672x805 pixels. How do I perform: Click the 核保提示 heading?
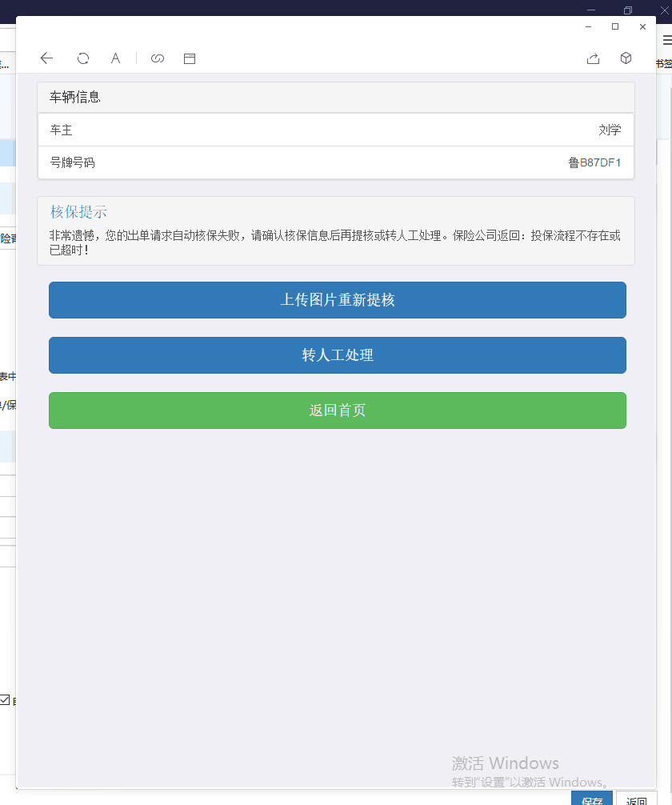pos(78,211)
